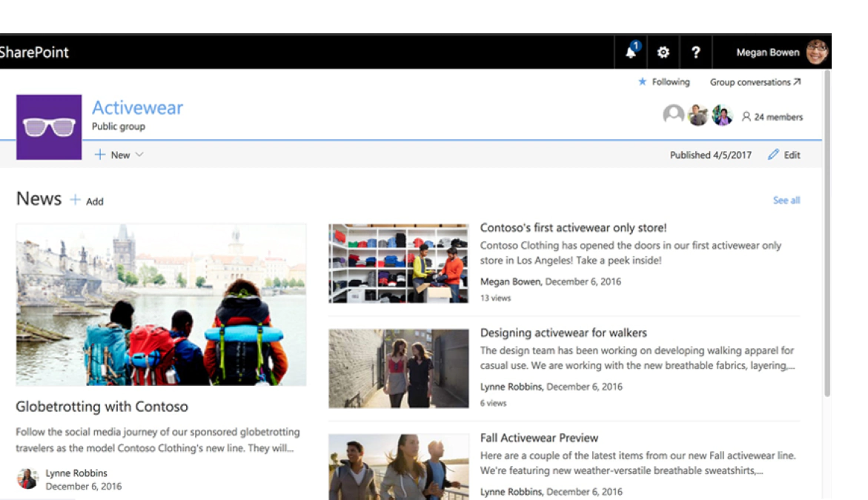
Task: Click Lynne Robbins name under Globetrotting
Action: 76,473
